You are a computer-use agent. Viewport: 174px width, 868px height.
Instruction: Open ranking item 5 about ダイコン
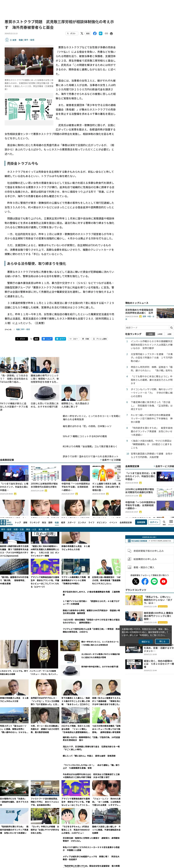click(152, 393)
